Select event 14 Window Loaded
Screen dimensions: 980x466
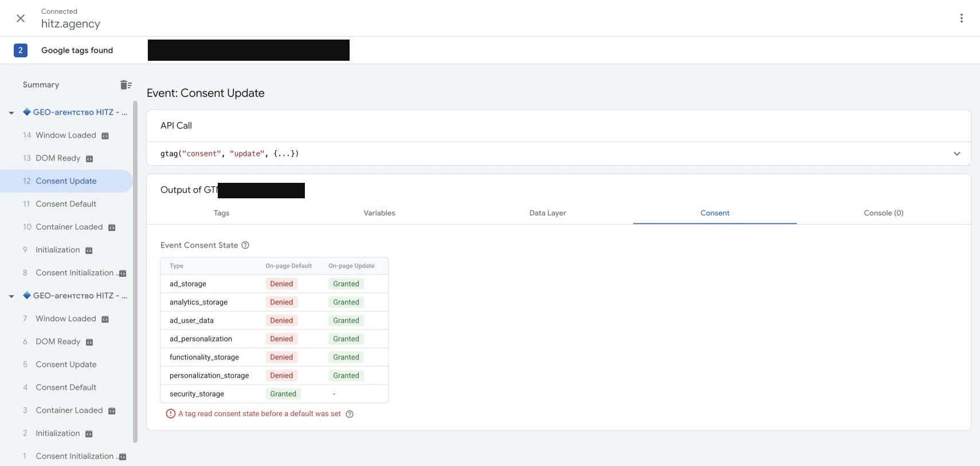(66, 135)
